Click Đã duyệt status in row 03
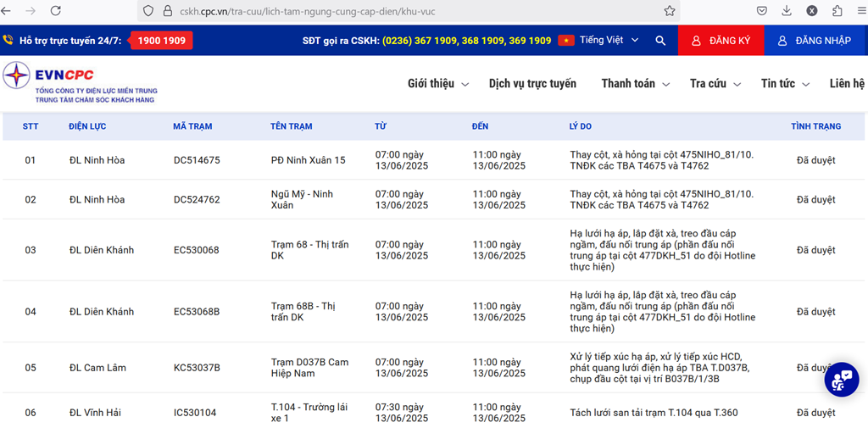 point(816,250)
